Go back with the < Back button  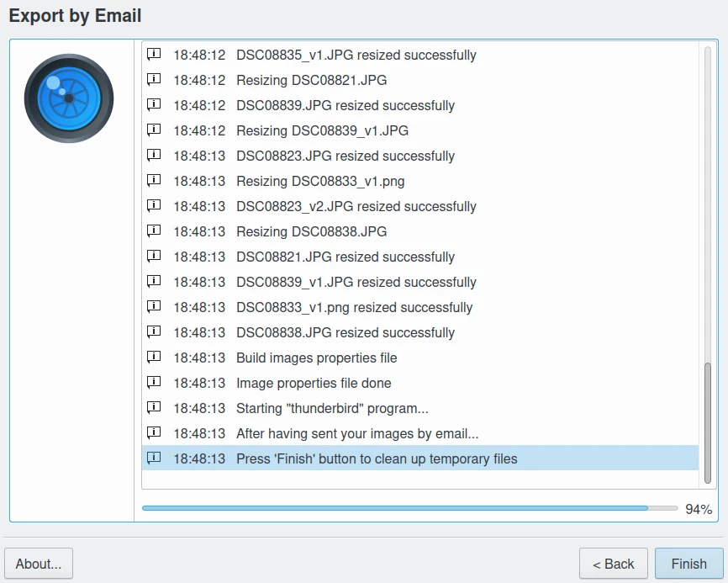click(x=613, y=564)
